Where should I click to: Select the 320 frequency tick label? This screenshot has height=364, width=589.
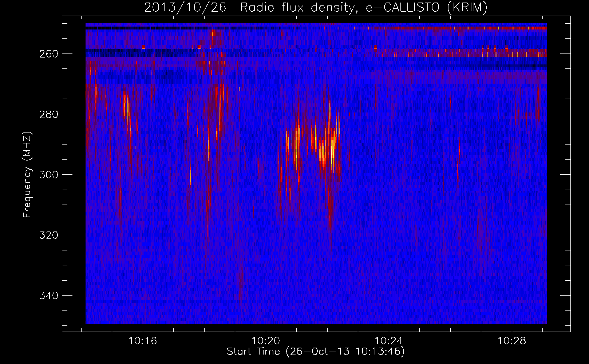pos(49,235)
